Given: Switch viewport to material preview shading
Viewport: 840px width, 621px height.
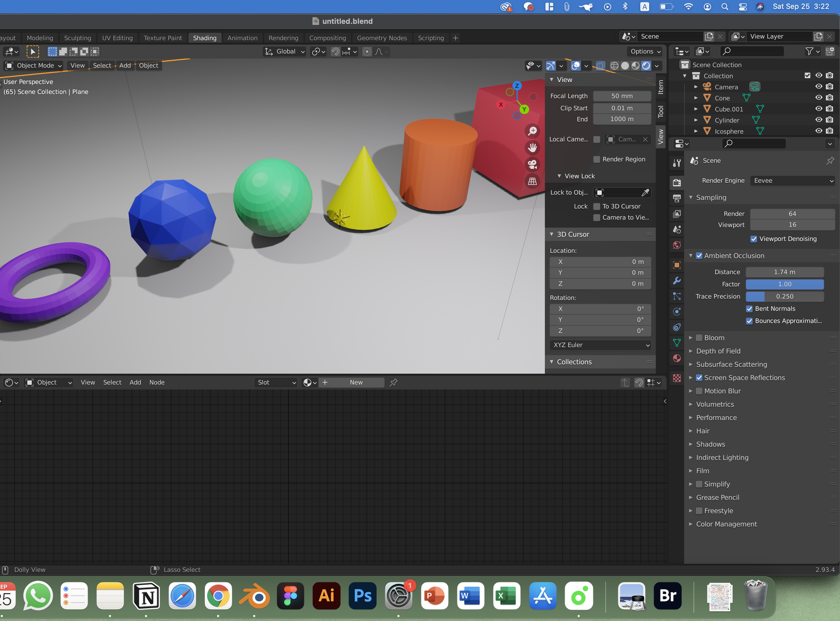Looking at the screenshot, I should point(635,66).
